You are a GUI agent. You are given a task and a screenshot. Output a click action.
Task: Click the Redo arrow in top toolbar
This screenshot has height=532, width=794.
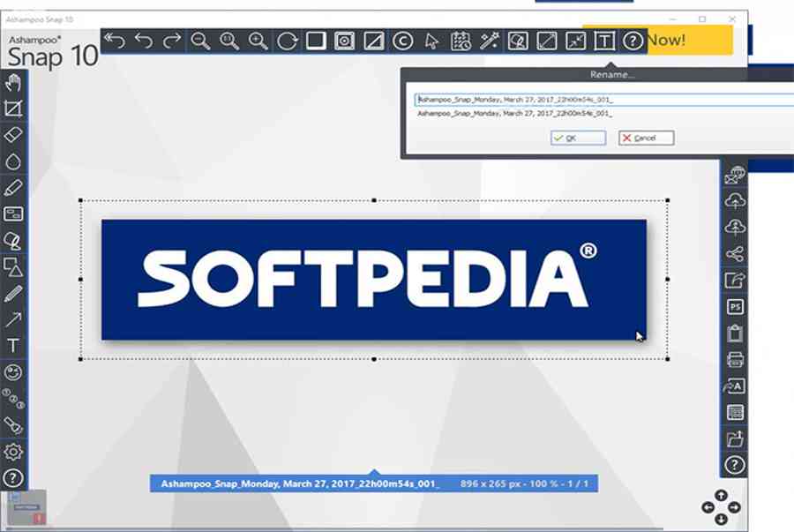[173, 41]
